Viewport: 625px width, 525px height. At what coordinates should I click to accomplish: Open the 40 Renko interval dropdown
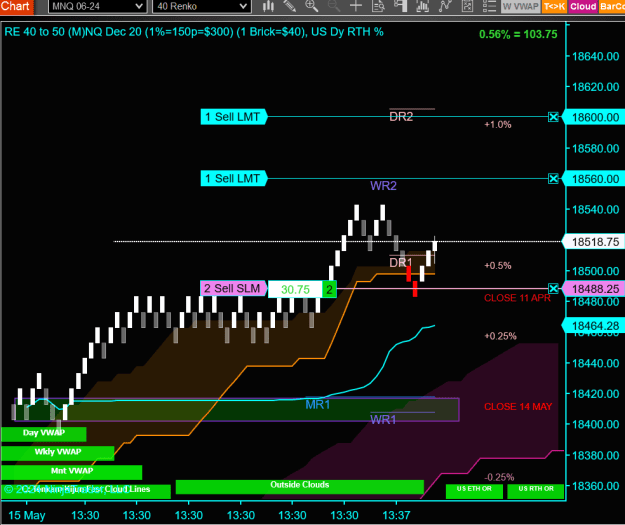coord(202,6)
